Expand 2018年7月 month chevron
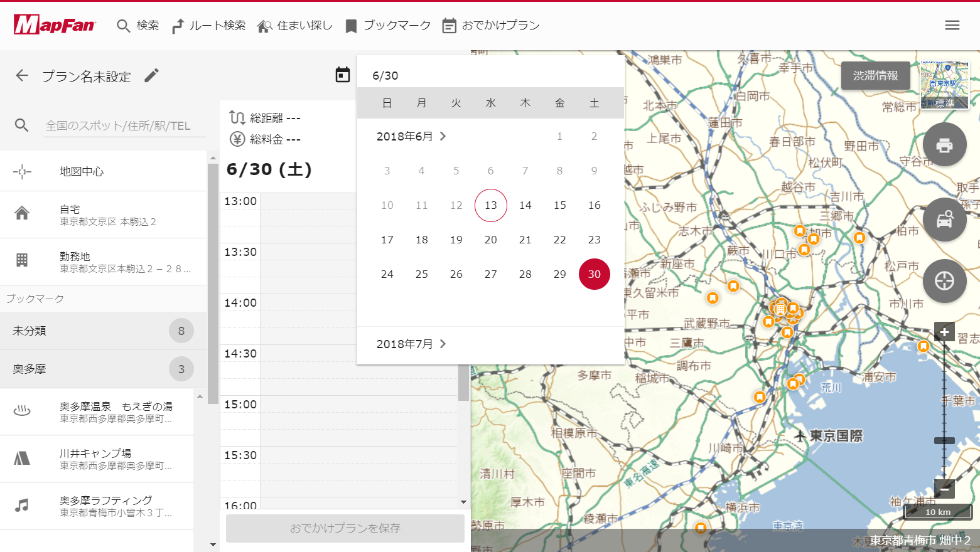This screenshot has height=552, width=980. [443, 344]
